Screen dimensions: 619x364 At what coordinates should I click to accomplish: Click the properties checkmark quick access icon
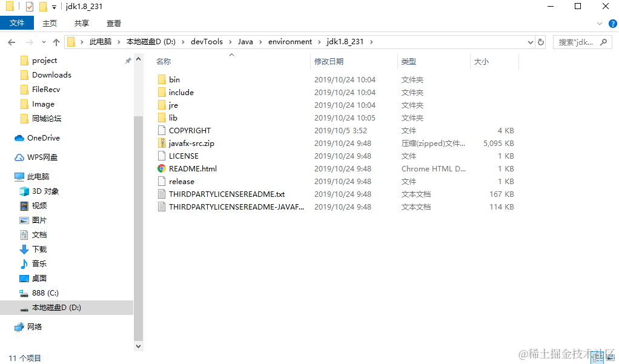point(30,6)
